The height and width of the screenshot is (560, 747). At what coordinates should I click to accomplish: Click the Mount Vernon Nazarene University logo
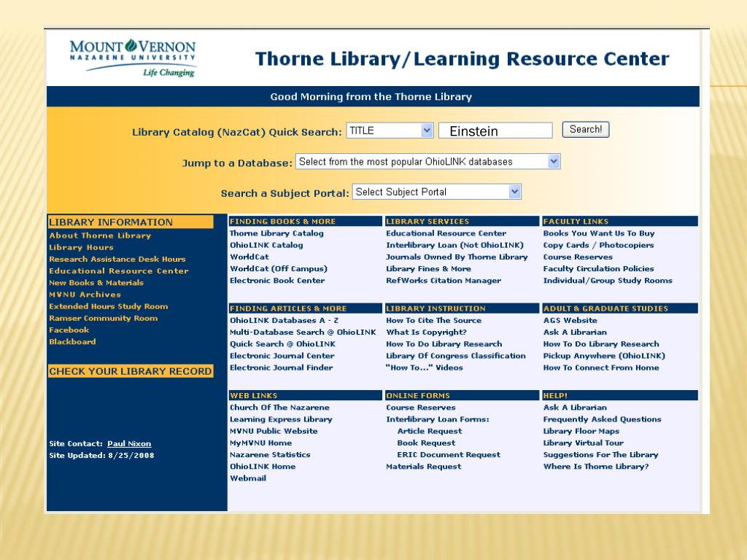(x=133, y=58)
